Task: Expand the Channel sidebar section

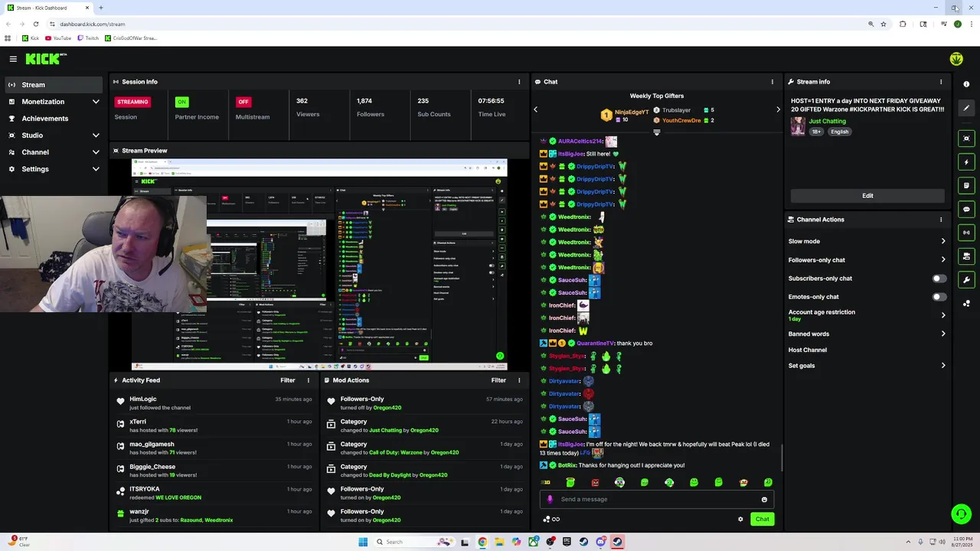Action: point(96,152)
